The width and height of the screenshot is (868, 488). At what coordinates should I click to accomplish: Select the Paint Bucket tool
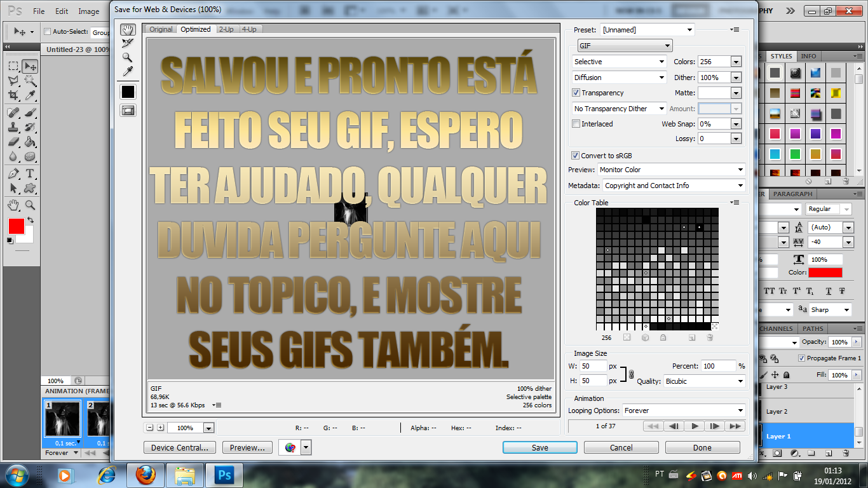(x=29, y=142)
